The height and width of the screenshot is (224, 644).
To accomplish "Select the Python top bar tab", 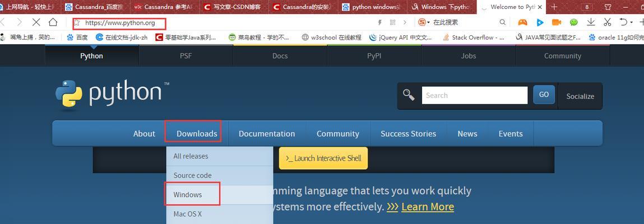I will click(x=91, y=56).
